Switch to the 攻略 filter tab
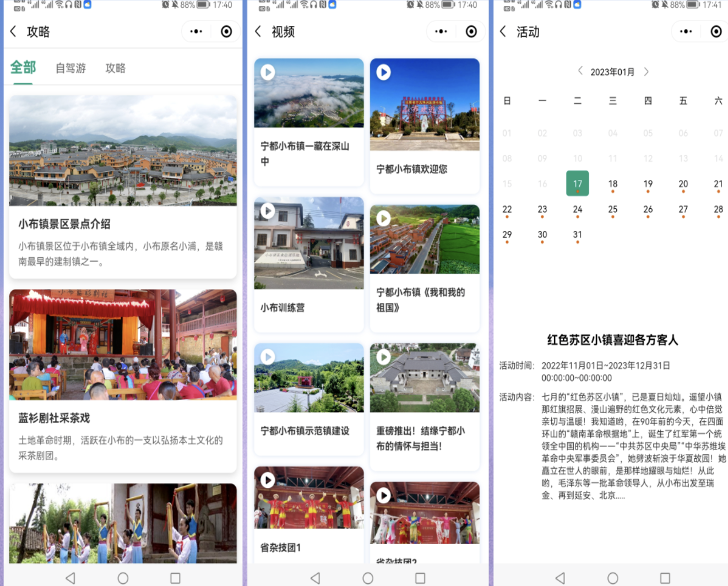 point(116,68)
